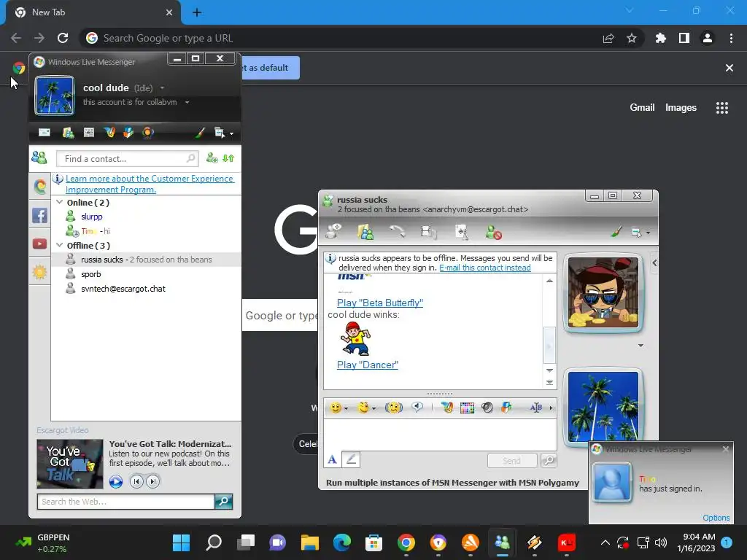Open Options link in sign-in notification
747x560 pixels.
[x=716, y=518]
